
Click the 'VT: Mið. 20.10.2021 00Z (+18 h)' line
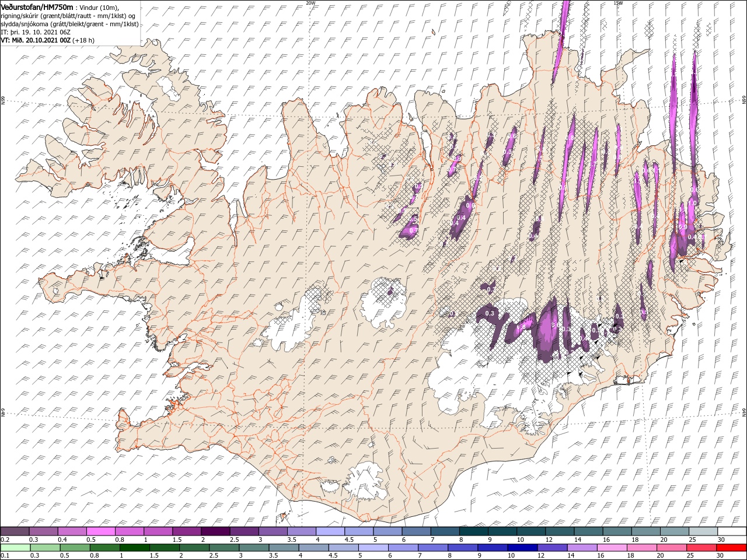point(48,40)
